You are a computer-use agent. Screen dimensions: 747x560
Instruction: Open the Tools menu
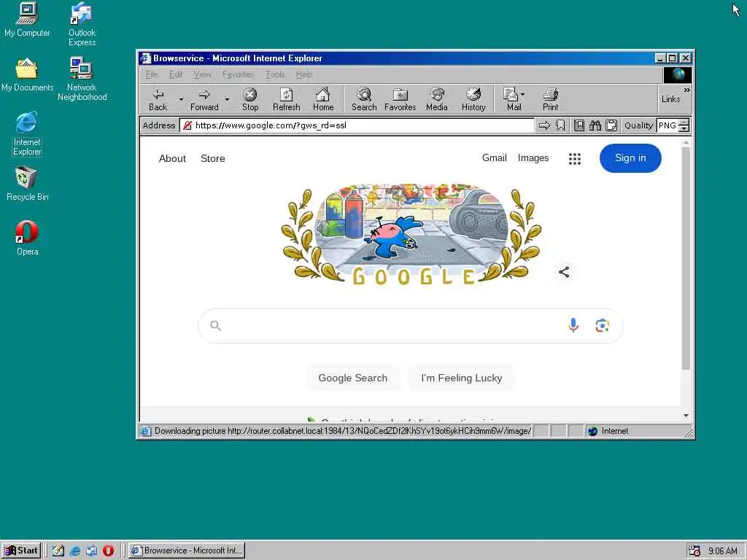pos(275,74)
